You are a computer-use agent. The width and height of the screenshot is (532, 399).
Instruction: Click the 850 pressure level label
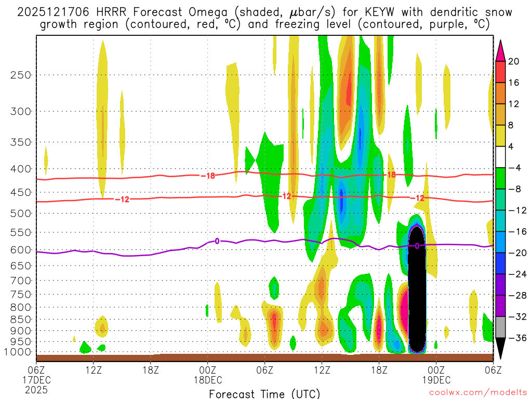pyautogui.click(x=20, y=320)
